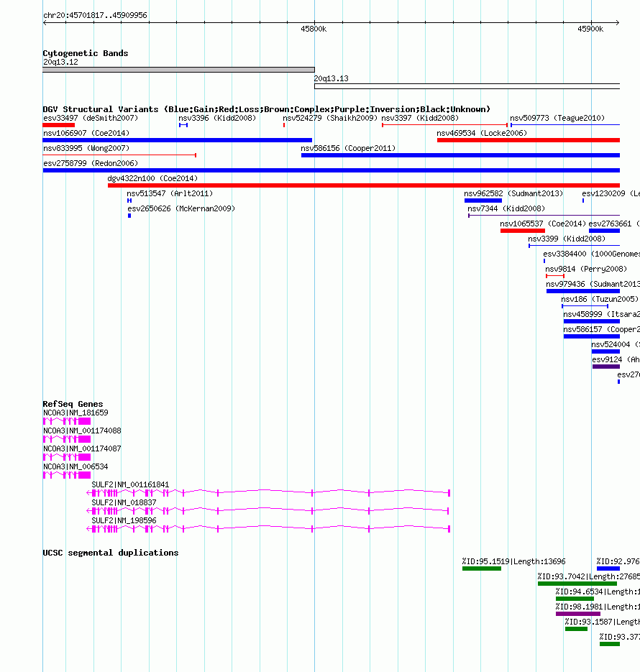Select the purple esv9124 inversion variant

point(606,367)
